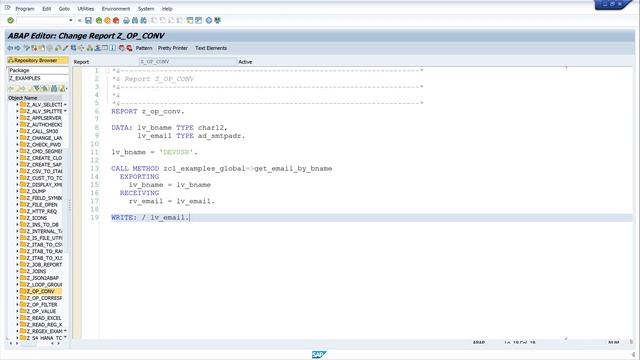Open the Goto menu
This screenshot has height=360, width=640.
click(64, 9)
